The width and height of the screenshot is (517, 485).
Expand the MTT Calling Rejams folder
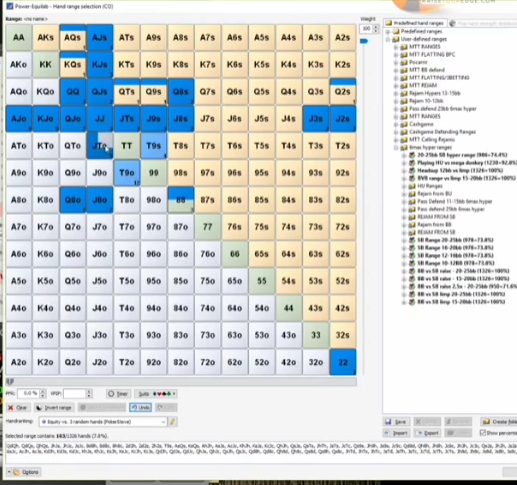(396, 140)
